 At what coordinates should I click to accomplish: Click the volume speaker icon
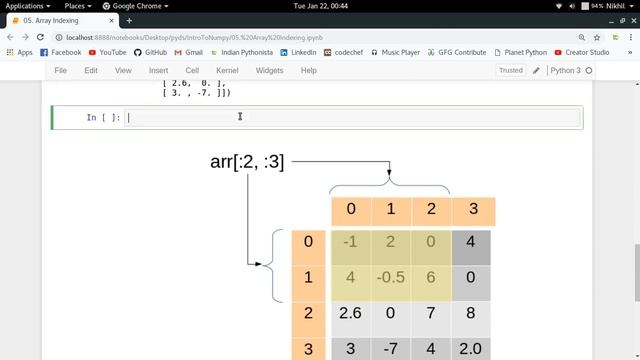click(x=572, y=6)
